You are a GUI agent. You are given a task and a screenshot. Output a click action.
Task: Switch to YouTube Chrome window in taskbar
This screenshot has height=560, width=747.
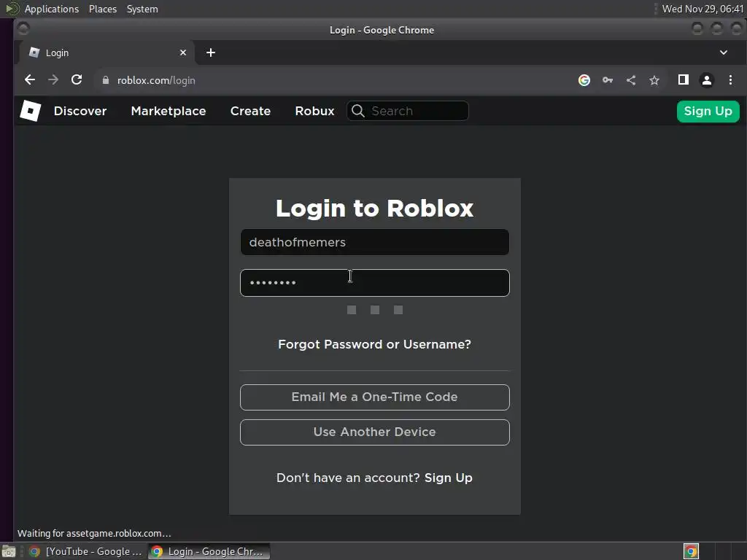[86, 551]
